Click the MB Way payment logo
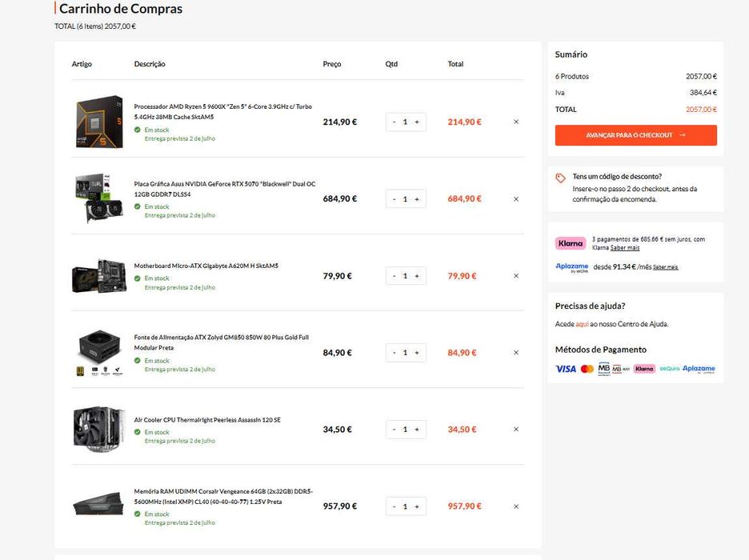Viewport: 749px width, 560px height. pyautogui.click(x=621, y=369)
